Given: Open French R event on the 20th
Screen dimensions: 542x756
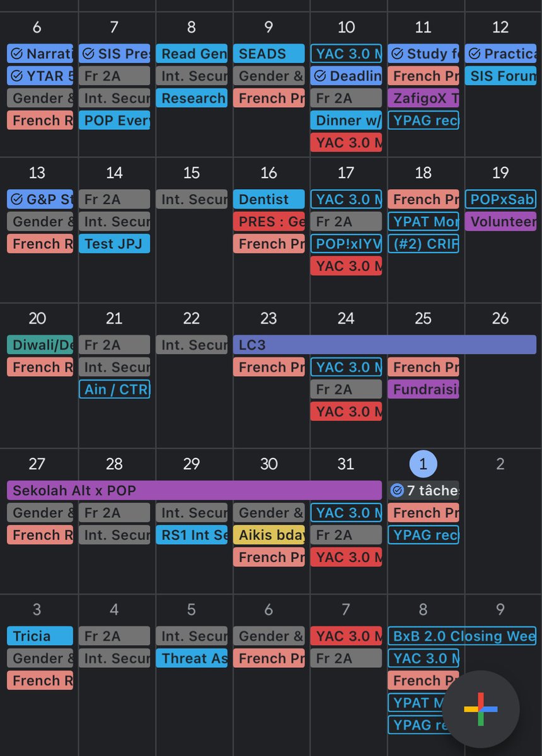Looking at the screenshot, I should [x=40, y=367].
